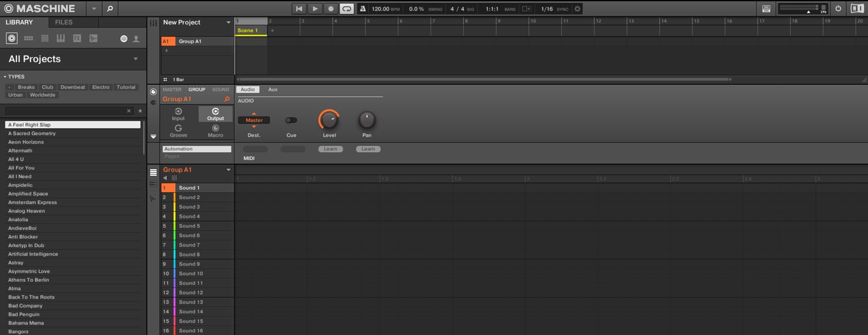Open the 1 Bar arranger grid setting
The height and width of the screenshot is (335, 868).
pos(178,80)
